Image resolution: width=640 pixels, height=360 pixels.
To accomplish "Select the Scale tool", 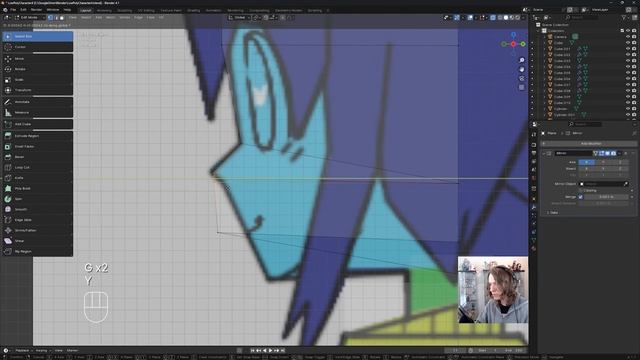I will coord(38,80).
